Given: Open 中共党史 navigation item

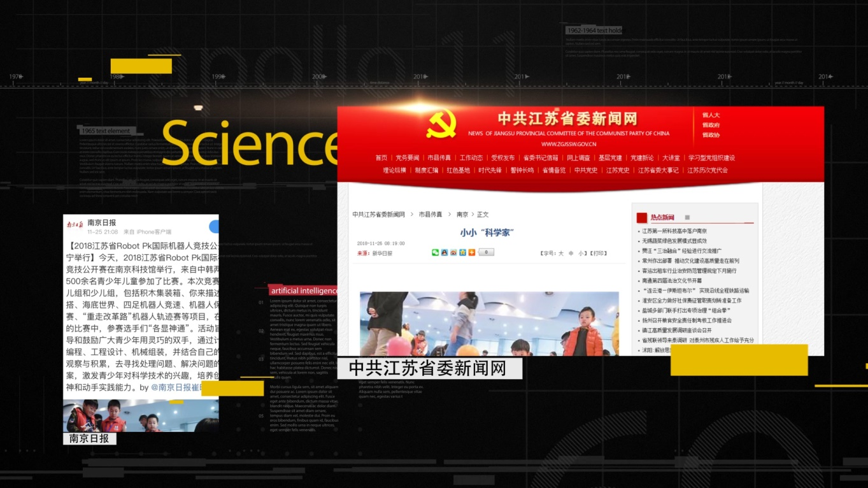Looking at the screenshot, I should [x=586, y=170].
